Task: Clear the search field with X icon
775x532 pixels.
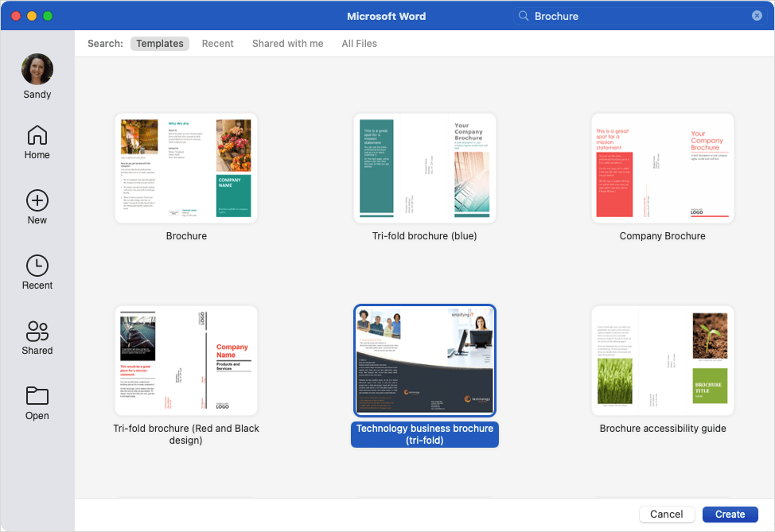Action: point(757,16)
